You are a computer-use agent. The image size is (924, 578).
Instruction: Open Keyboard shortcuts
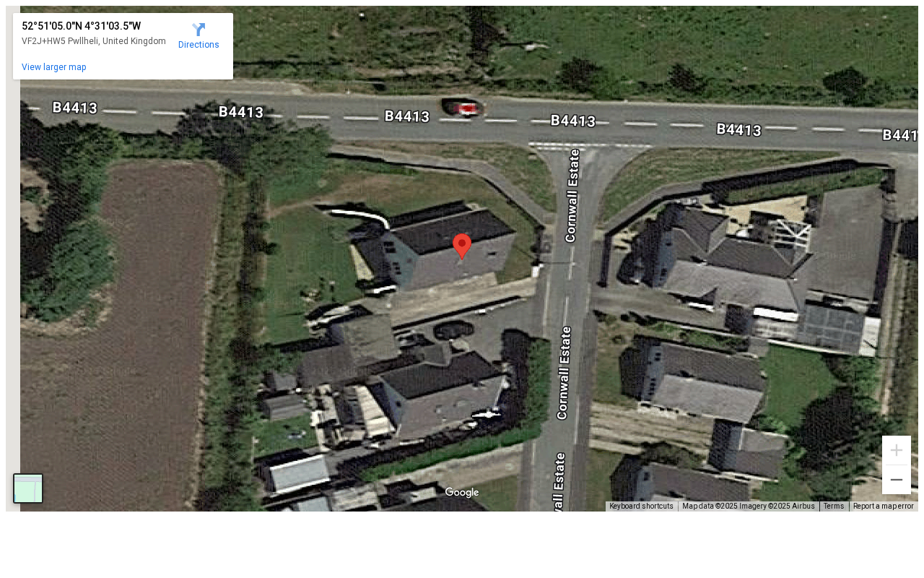[x=641, y=506]
